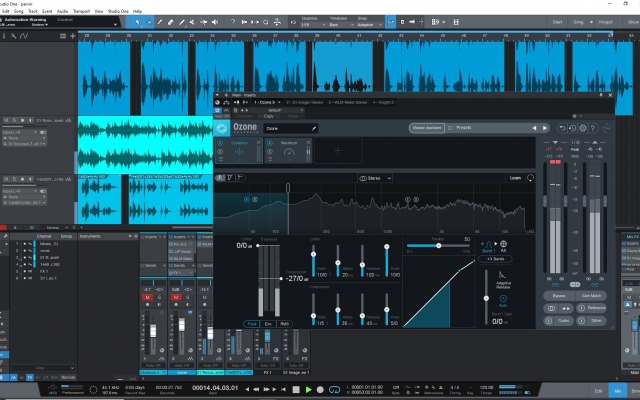Remove the Maximizer module with its X
The image size is (640, 400).
point(308,142)
